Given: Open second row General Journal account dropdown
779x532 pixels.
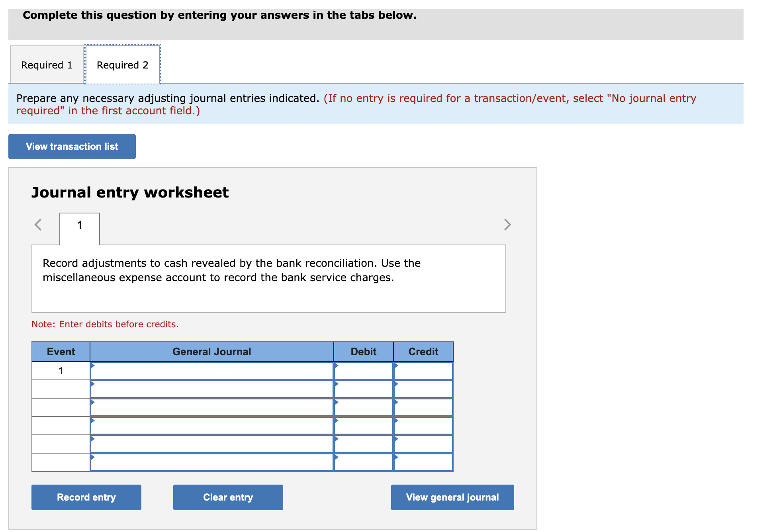Looking at the screenshot, I should click(x=212, y=389).
